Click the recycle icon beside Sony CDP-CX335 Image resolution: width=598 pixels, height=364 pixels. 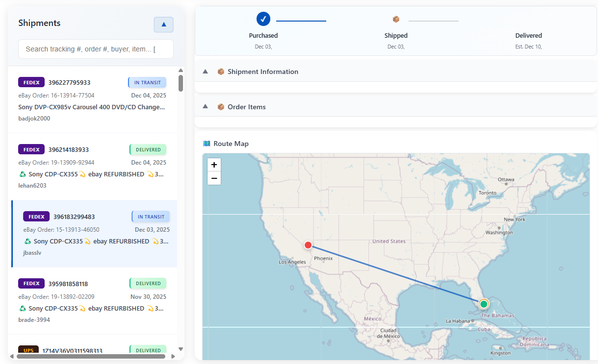click(x=23, y=174)
